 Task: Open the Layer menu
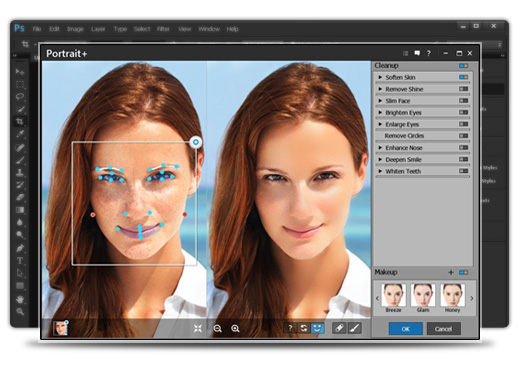pos(98,29)
